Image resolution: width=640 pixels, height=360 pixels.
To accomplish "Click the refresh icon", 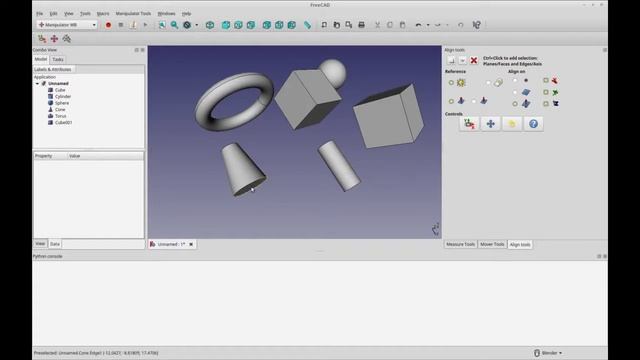I will click(460, 25).
